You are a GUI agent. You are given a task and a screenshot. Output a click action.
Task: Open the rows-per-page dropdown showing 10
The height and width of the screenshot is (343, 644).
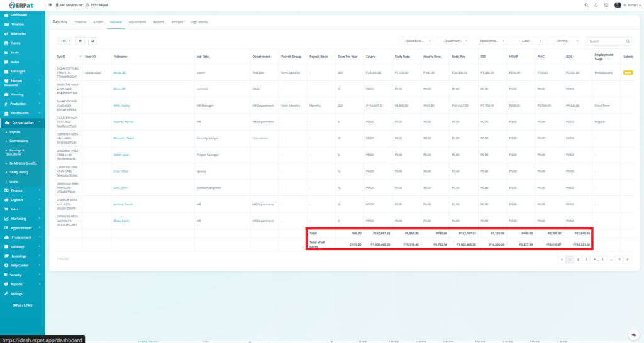coord(65,40)
